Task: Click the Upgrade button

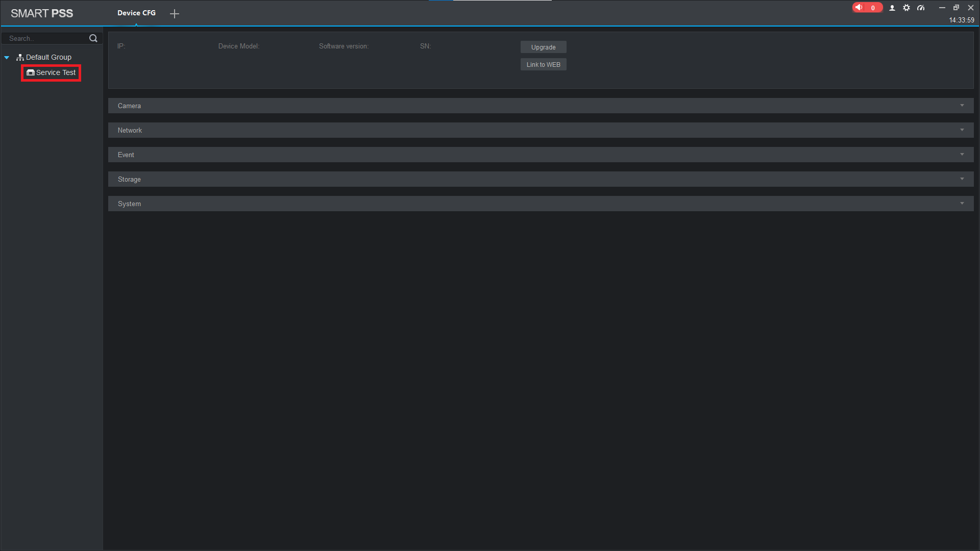Action: pyautogui.click(x=543, y=46)
